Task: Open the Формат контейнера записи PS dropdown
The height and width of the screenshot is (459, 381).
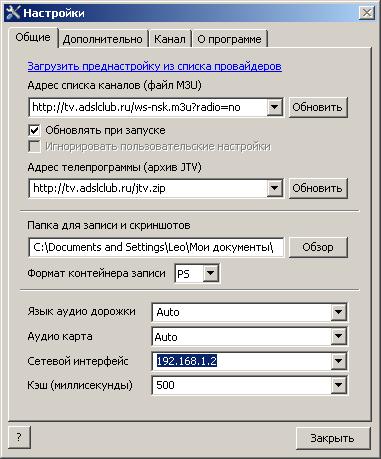Action: click(210, 274)
